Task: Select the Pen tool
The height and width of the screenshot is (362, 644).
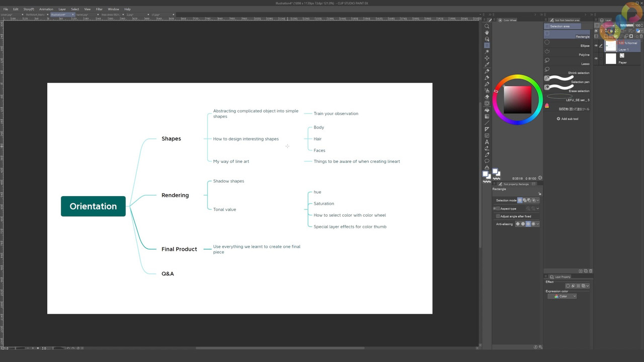Action: click(487, 71)
